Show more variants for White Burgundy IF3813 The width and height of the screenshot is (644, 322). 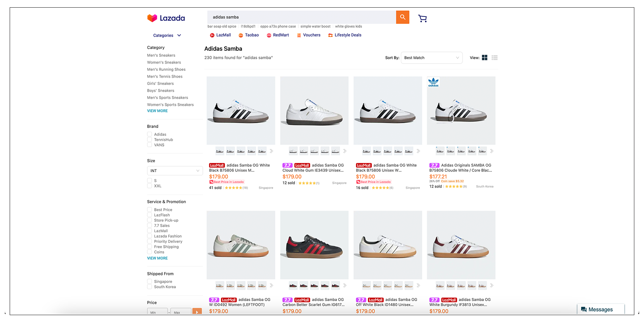pos(491,285)
